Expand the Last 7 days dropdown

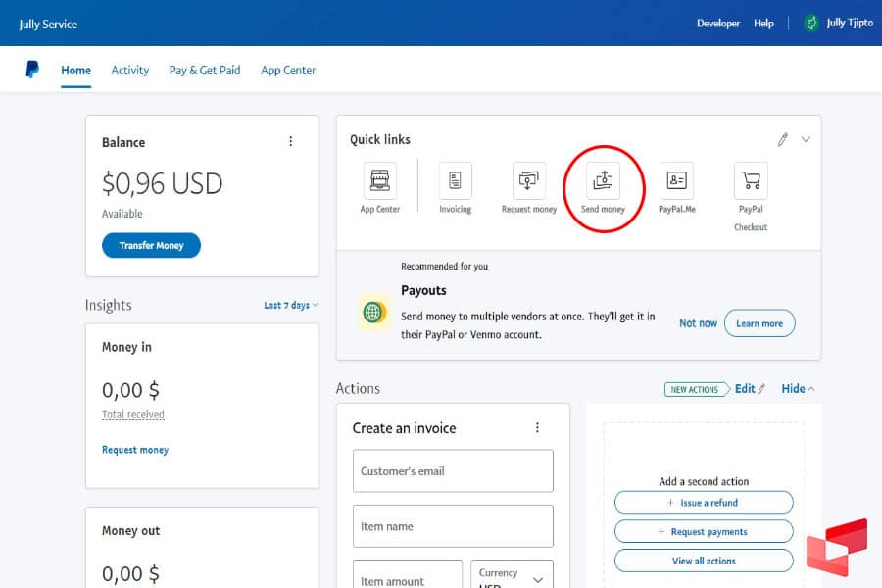click(290, 305)
